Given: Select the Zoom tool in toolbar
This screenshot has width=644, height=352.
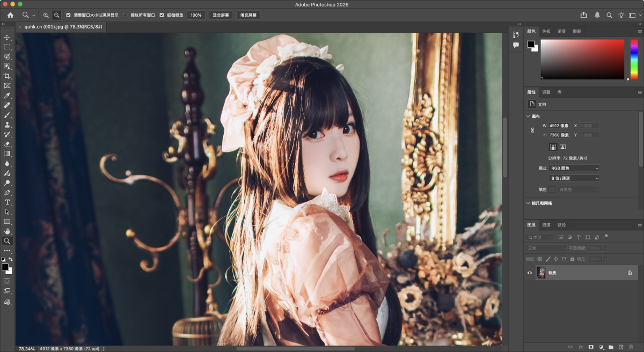Looking at the screenshot, I should 8,241.
